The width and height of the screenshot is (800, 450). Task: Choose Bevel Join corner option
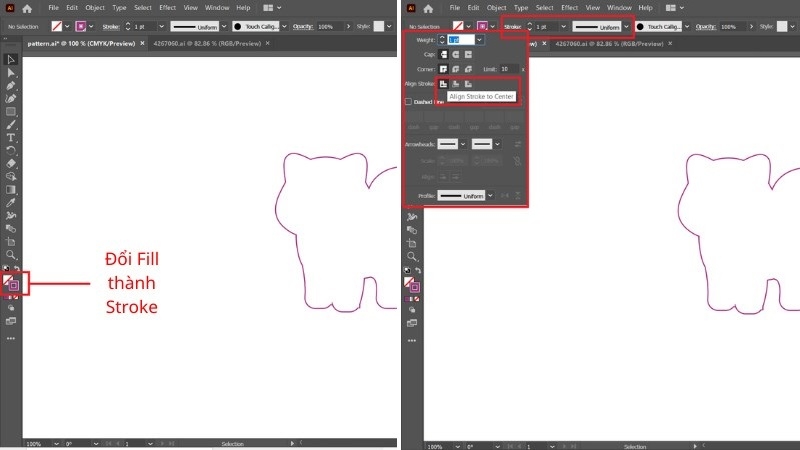[468, 69]
